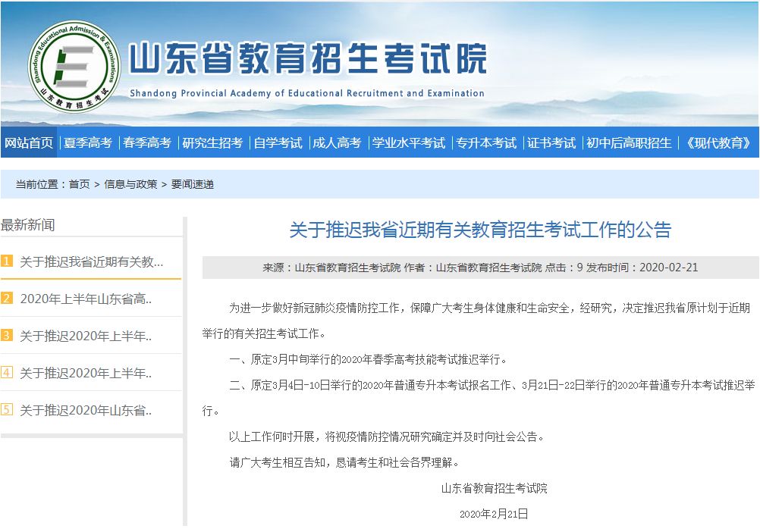Open 初中后高职招生 menu item

click(629, 142)
